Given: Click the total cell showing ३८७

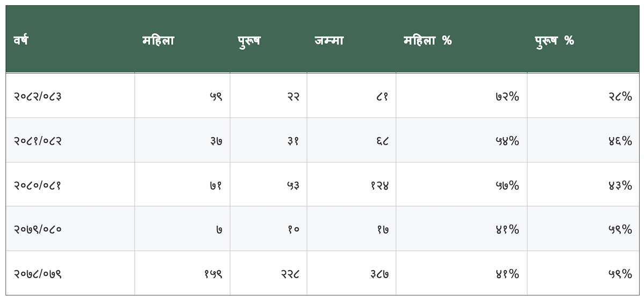Looking at the screenshot, I should tap(352, 273).
